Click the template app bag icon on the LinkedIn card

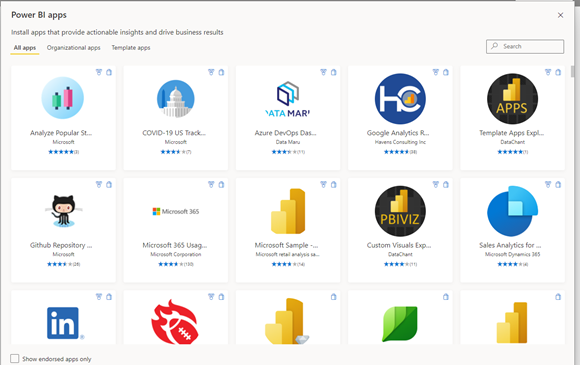click(x=109, y=297)
